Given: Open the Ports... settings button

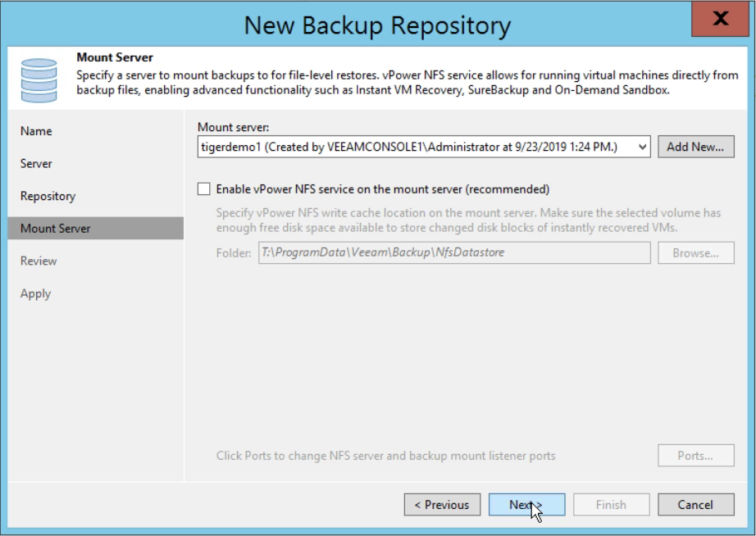Looking at the screenshot, I should click(x=695, y=456).
